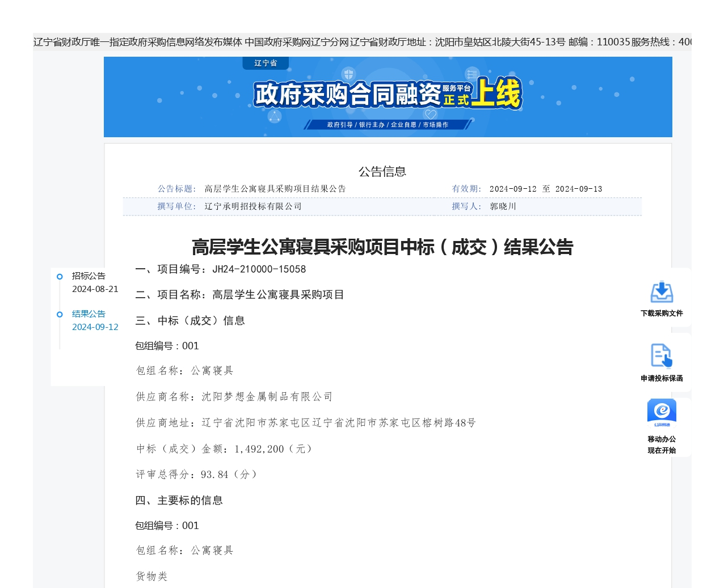The image size is (724, 588).
Task: Select bid amount 1,492,200（元）
Action: tap(273, 449)
